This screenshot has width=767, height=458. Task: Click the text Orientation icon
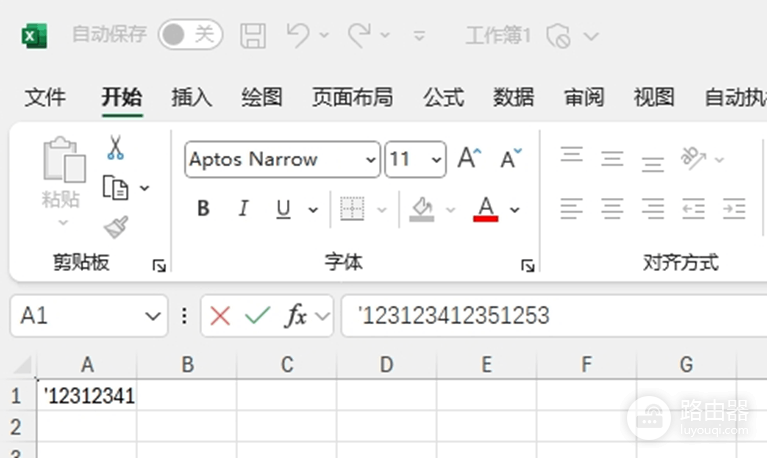point(693,158)
